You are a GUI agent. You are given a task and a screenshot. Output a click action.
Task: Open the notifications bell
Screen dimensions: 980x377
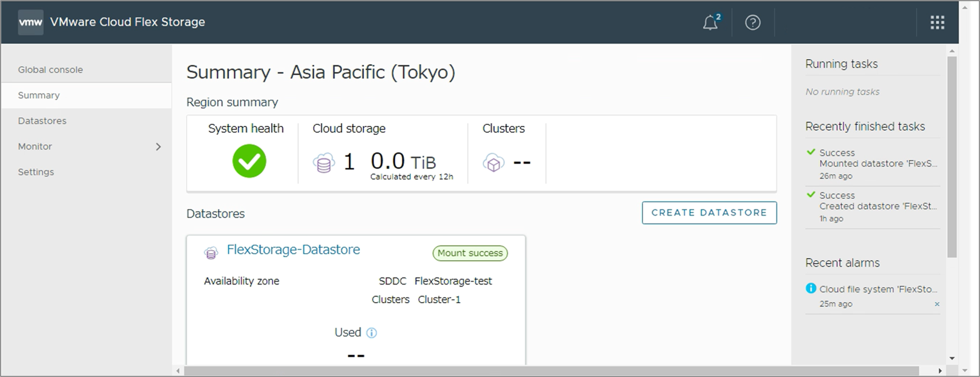(711, 22)
